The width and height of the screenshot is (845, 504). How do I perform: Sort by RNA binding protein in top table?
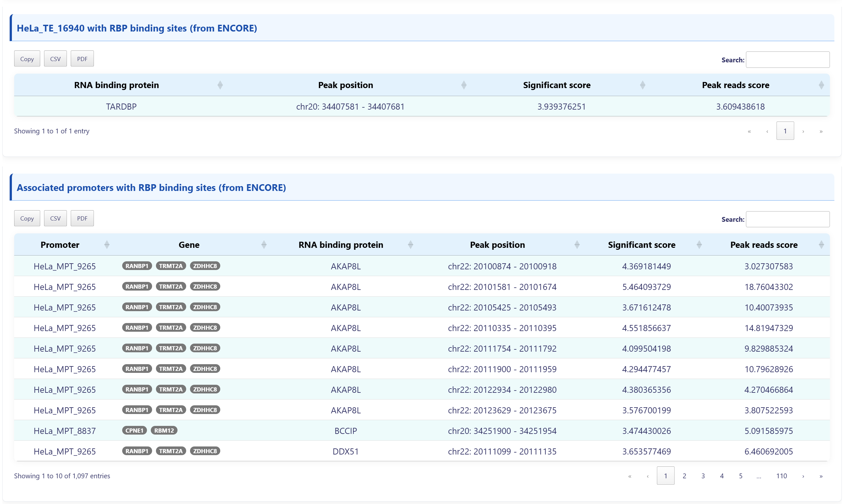(x=116, y=85)
